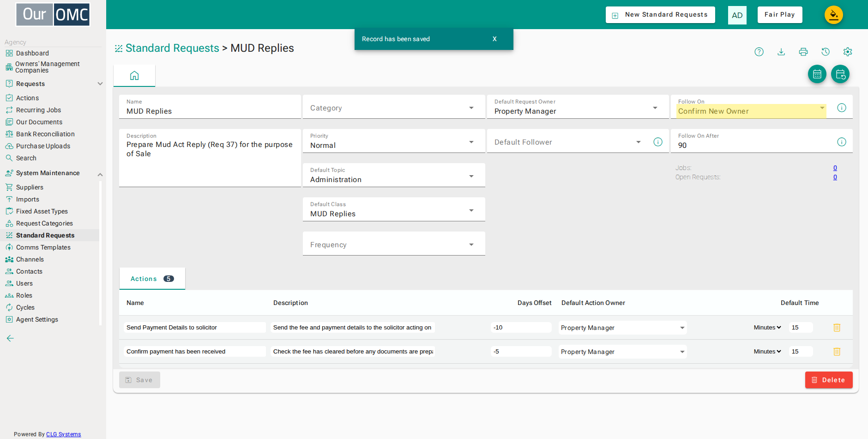Click the Name field containing MUD Replies
Viewport: 868px width, 439px height.
click(210, 107)
